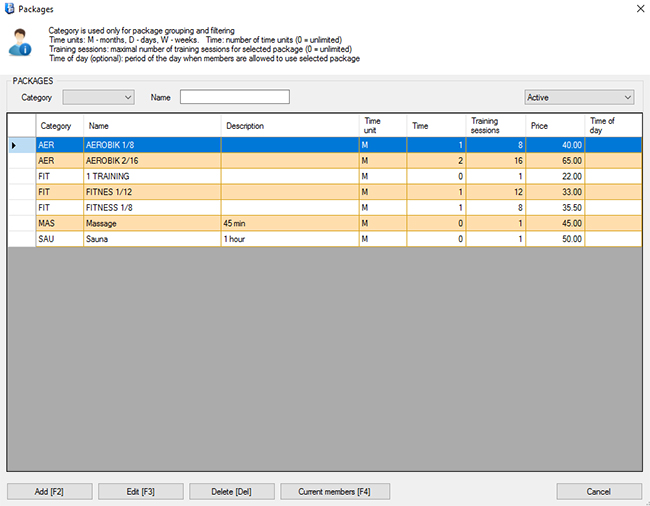Sort by the Description column header
This screenshot has height=506, width=650.
tap(289, 126)
